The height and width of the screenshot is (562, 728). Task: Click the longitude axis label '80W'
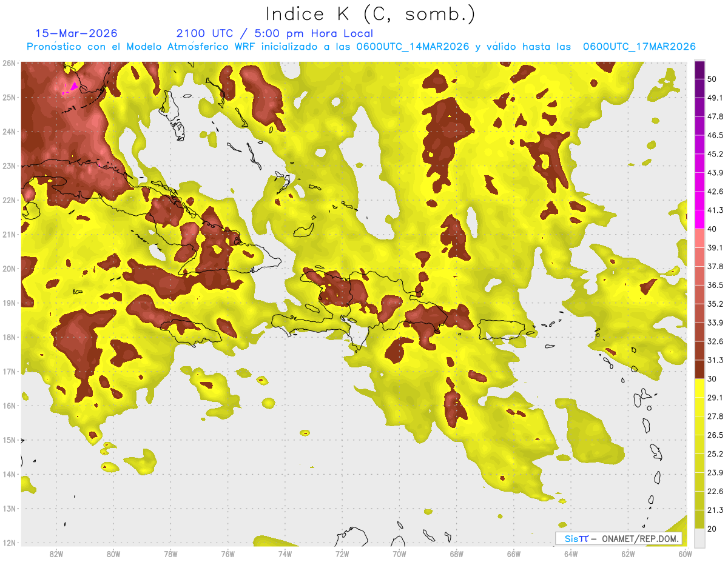click(113, 554)
